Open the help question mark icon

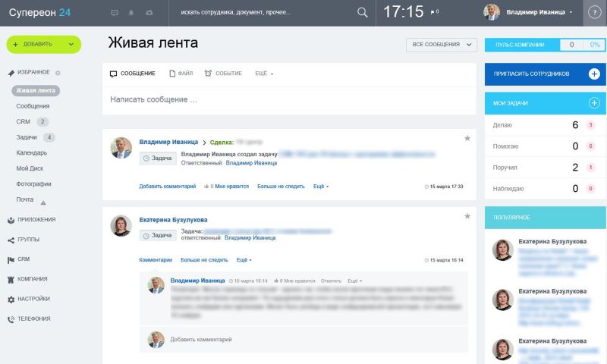(x=594, y=12)
